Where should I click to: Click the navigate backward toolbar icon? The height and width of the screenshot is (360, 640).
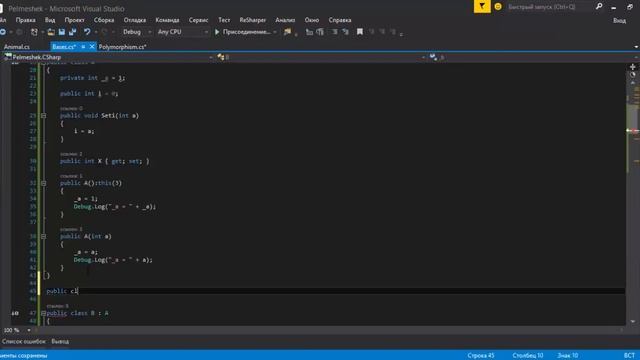click(x=2, y=32)
